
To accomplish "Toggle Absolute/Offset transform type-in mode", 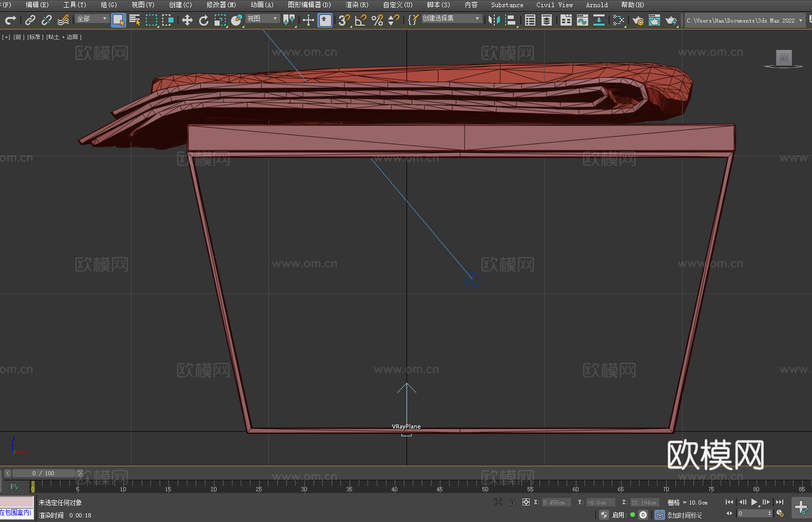I will pyautogui.click(x=526, y=502).
